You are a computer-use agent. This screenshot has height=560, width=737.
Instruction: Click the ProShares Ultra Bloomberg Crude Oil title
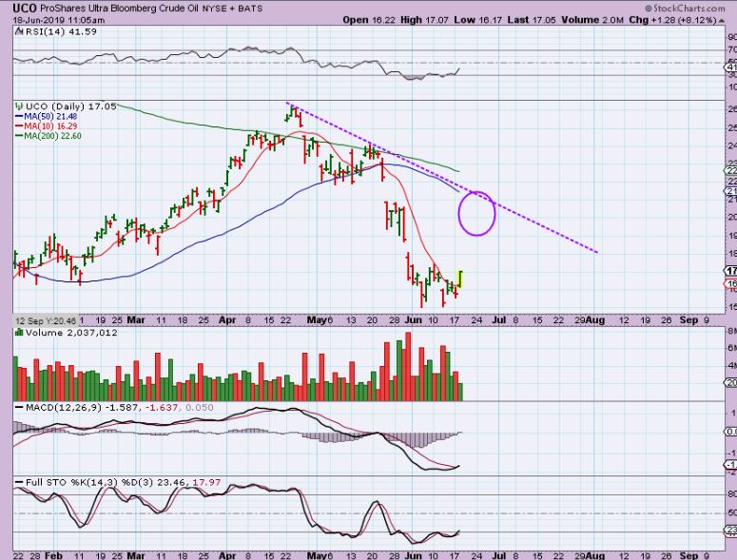[x=119, y=9]
